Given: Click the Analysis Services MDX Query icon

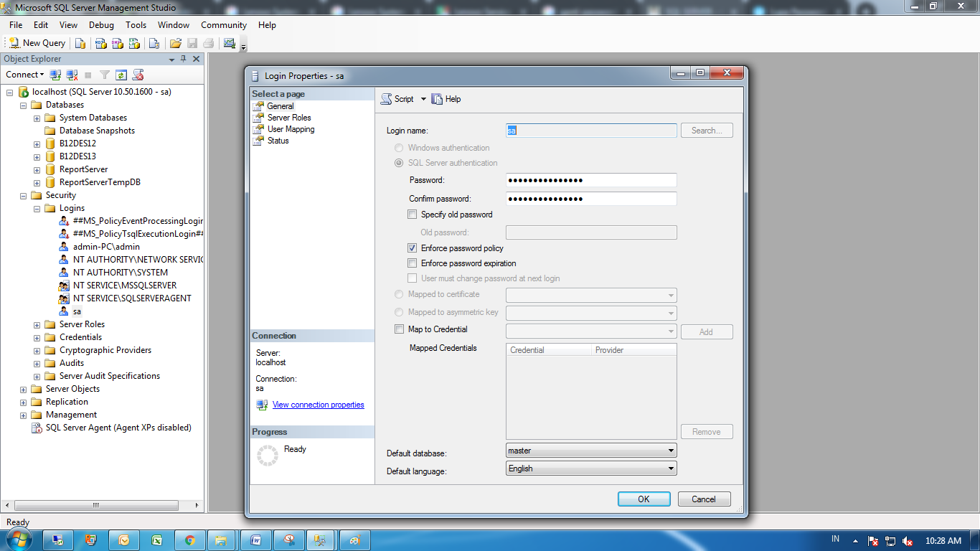Looking at the screenshot, I should pos(101,43).
